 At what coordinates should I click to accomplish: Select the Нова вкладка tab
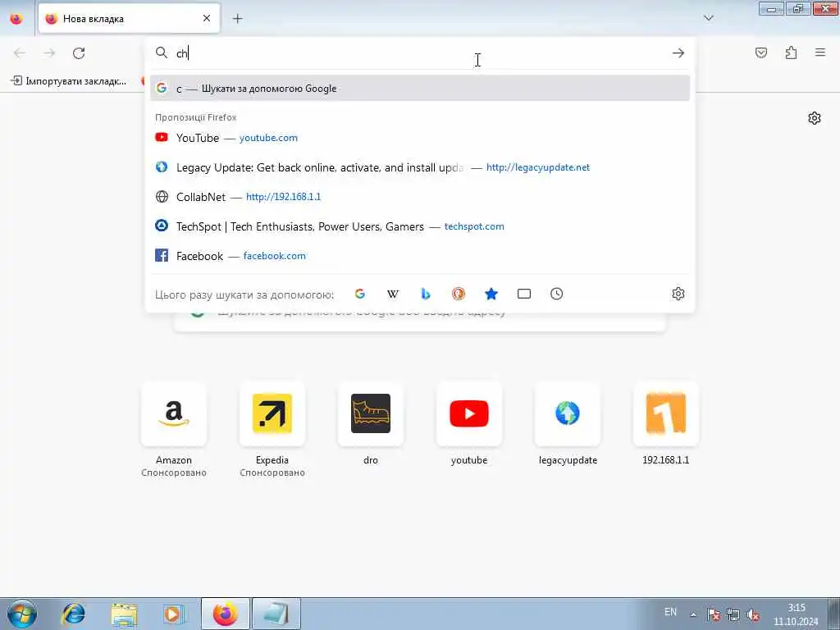[129, 19]
